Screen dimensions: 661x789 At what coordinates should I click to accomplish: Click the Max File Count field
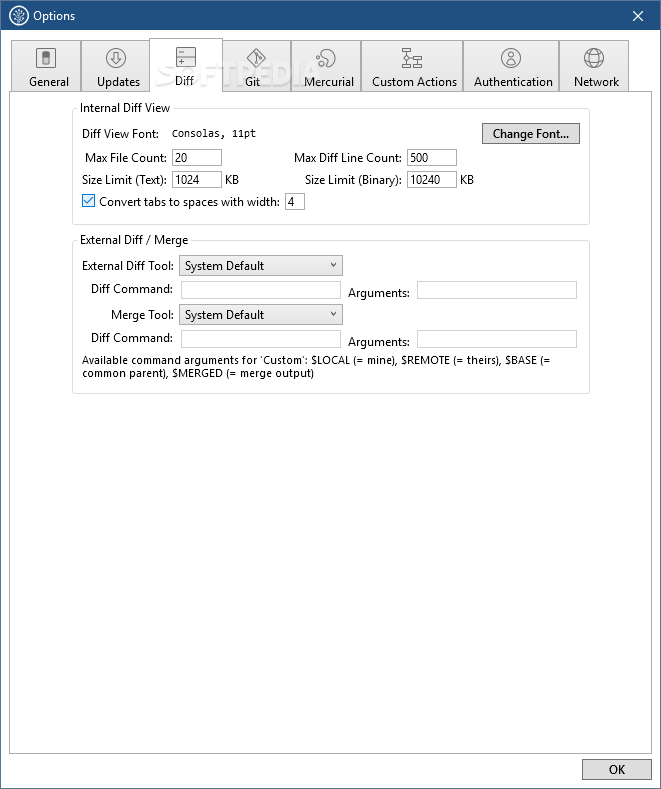coord(197,157)
